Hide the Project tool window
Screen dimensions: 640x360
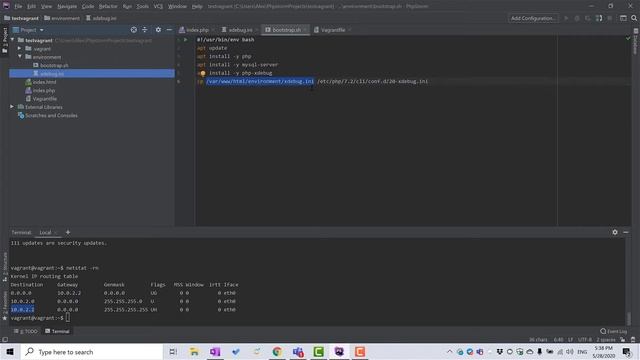click(169, 30)
